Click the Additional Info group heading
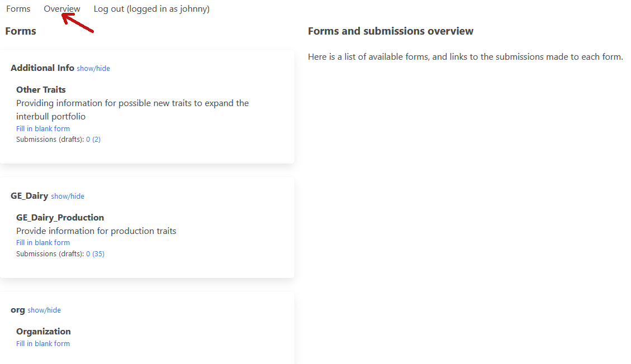This screenshot has width=631, height=364. (42, 68)
